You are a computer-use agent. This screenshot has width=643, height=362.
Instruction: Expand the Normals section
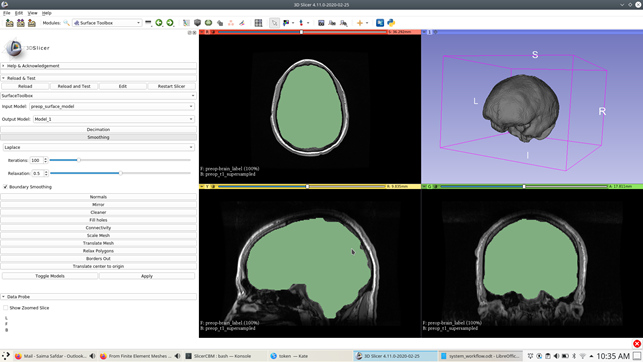point(98,197)
